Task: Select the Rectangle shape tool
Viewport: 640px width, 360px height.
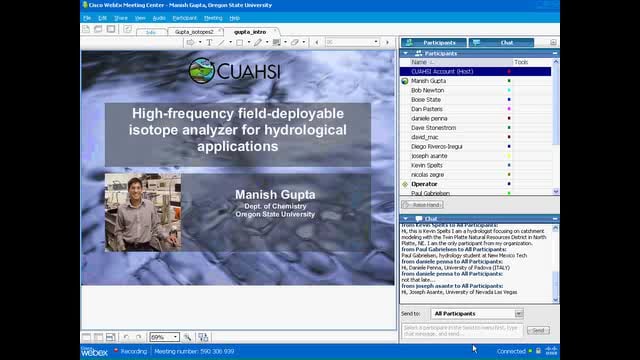Action: point(240,42)
